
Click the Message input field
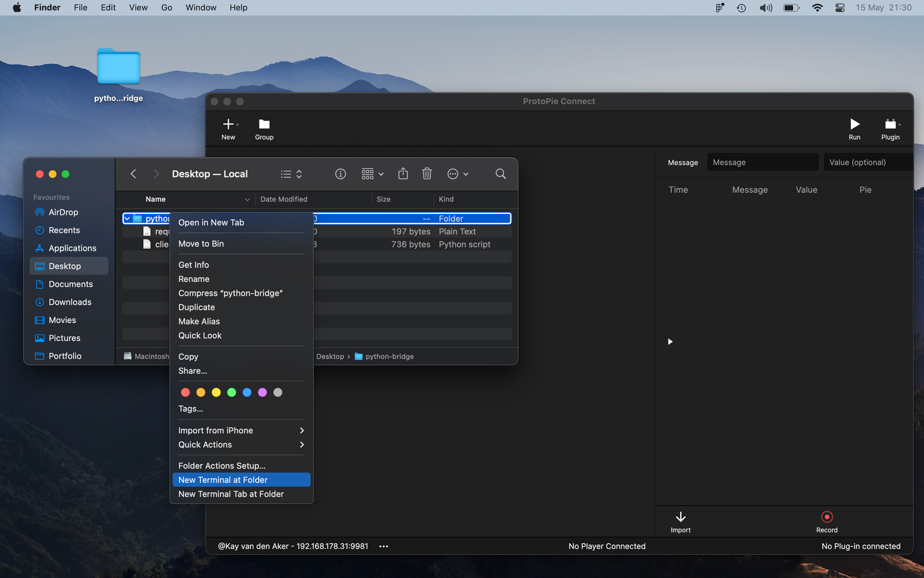[x=762, y=163]
